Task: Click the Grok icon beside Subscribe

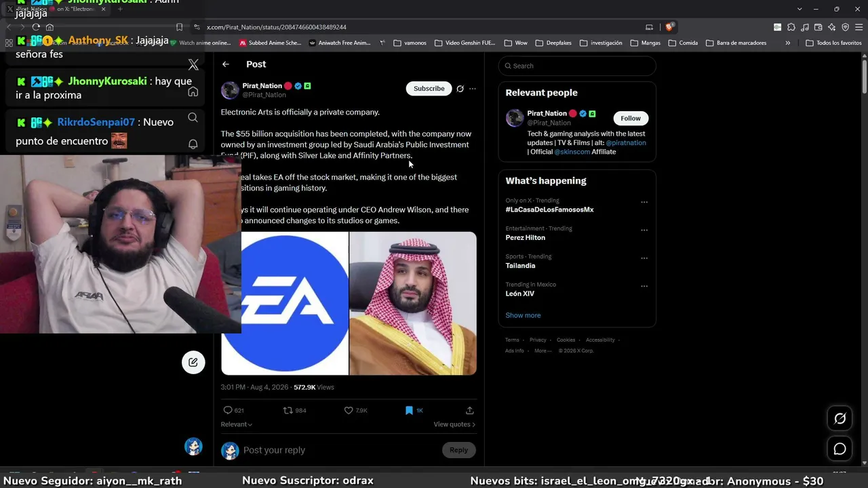Action: tap(460, 89)
